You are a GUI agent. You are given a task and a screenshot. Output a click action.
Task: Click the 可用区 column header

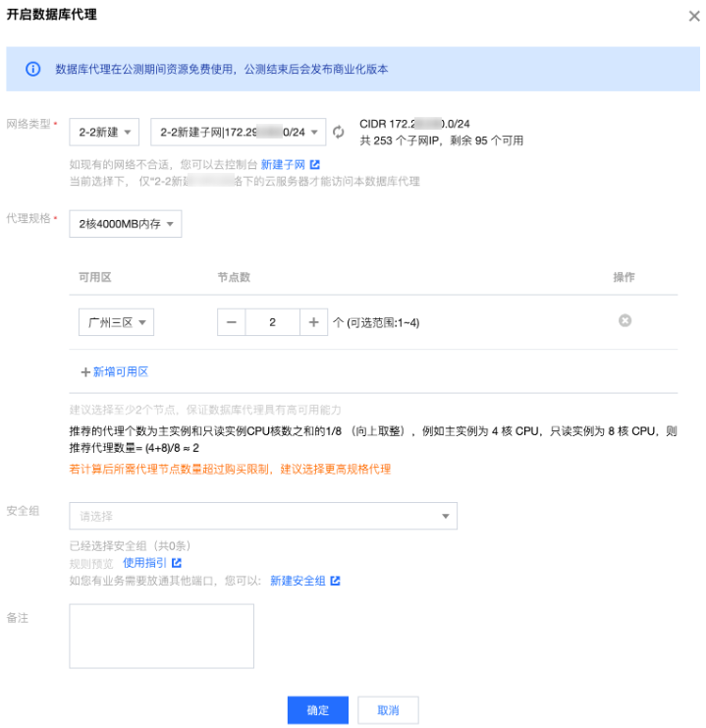[x=95, y=277]
